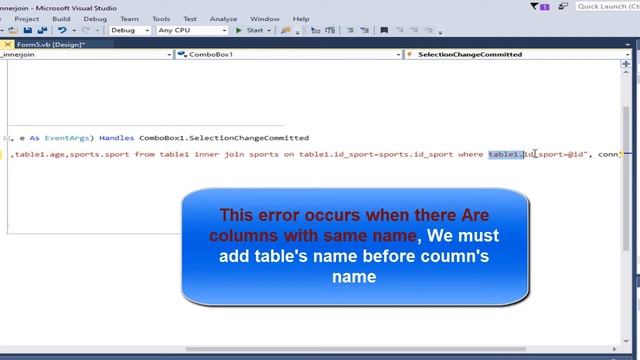Open the Debug menu
The image size is (640, 360).
[95, 19]
